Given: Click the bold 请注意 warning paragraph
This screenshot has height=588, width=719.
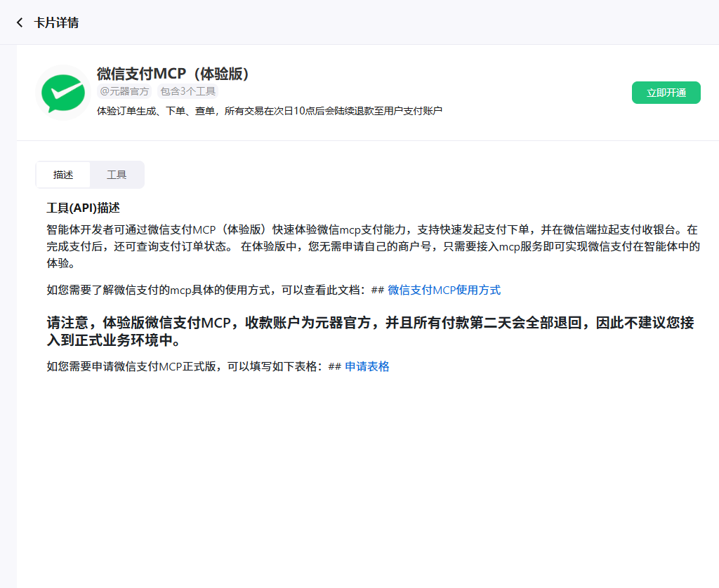Looking at the screenshot, I should coord(371,331).
